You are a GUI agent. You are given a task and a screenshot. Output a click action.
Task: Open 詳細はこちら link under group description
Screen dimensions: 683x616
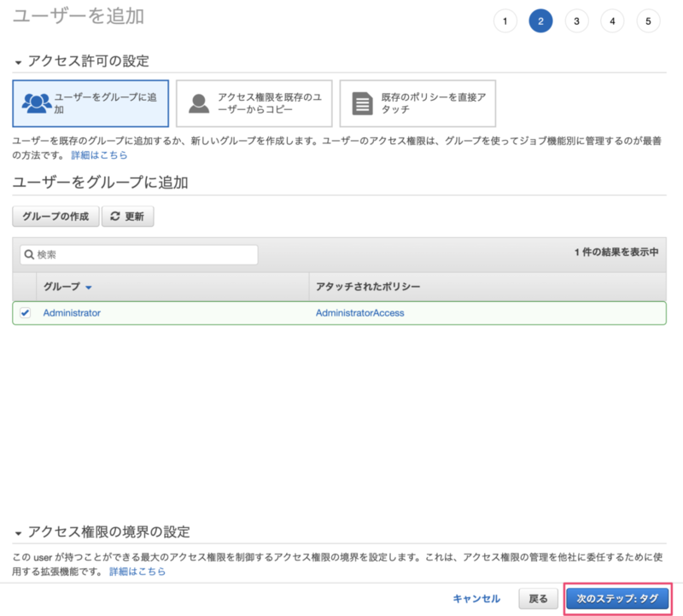coord(99,155)
